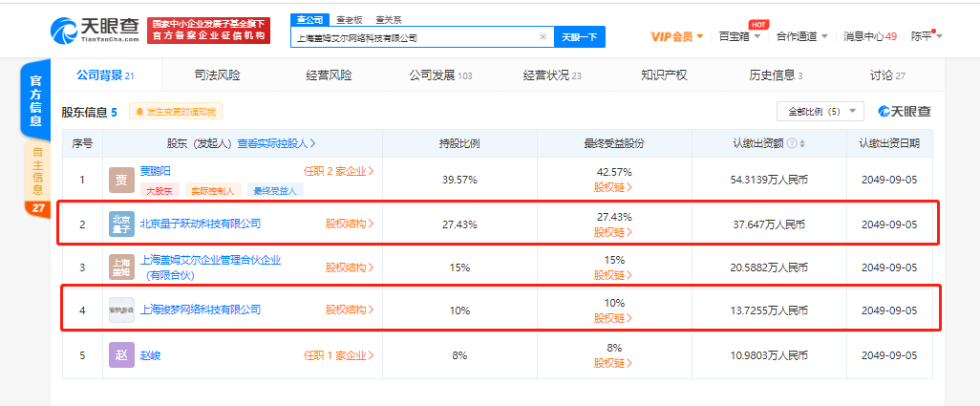Click the 天眼一下 search button
Screen dimensions: 980x406
click(580, 37)
